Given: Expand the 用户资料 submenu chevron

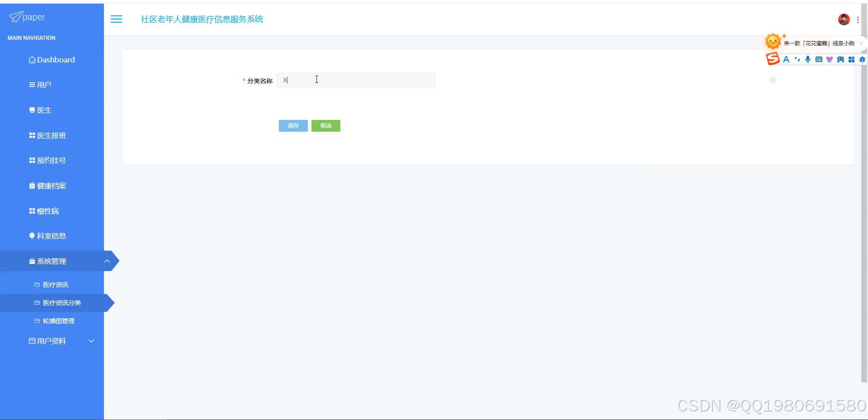Looking at the screenshot, I should (91, 341).
